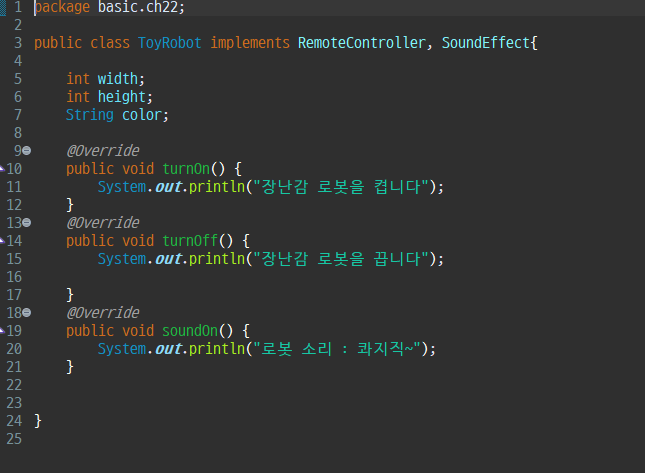645x473 pixels.
Task: Click the println call on line 11
Action: coord(217,187)
